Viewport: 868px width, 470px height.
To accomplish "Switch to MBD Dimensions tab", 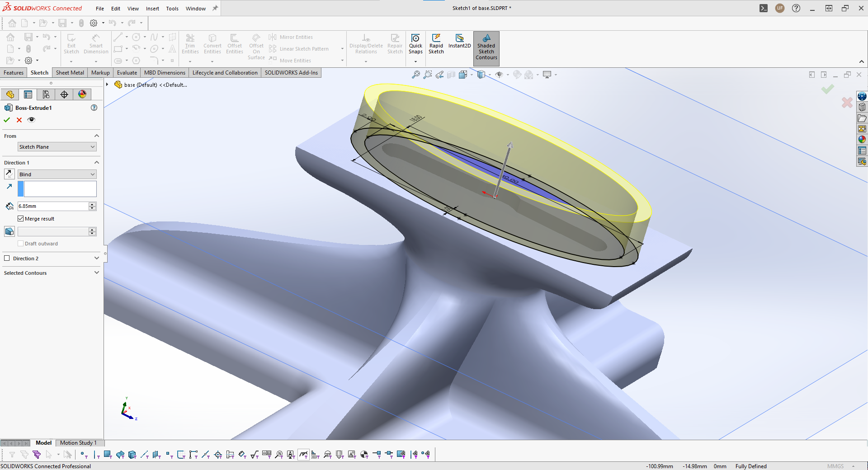I will 165,73.
